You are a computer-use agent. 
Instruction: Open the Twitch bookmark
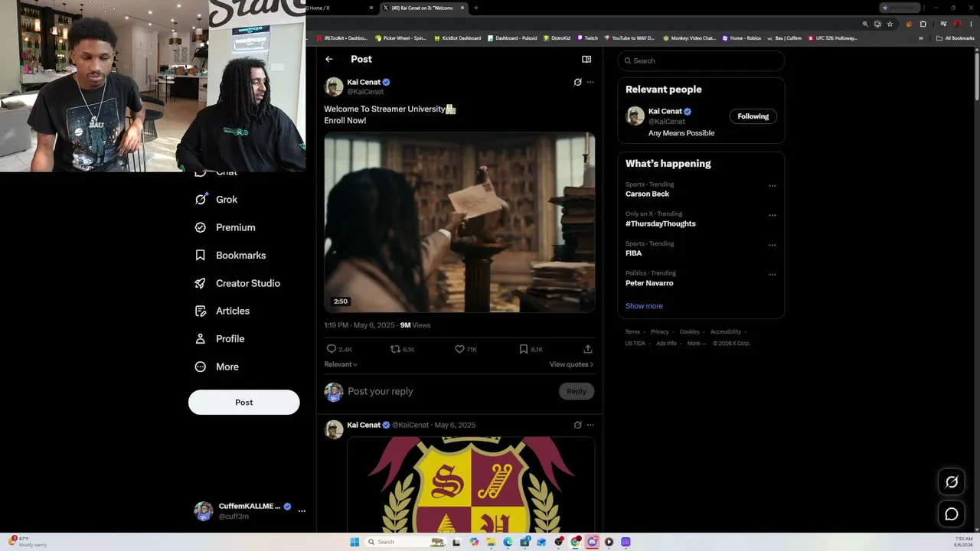click(x=588, y=38)
